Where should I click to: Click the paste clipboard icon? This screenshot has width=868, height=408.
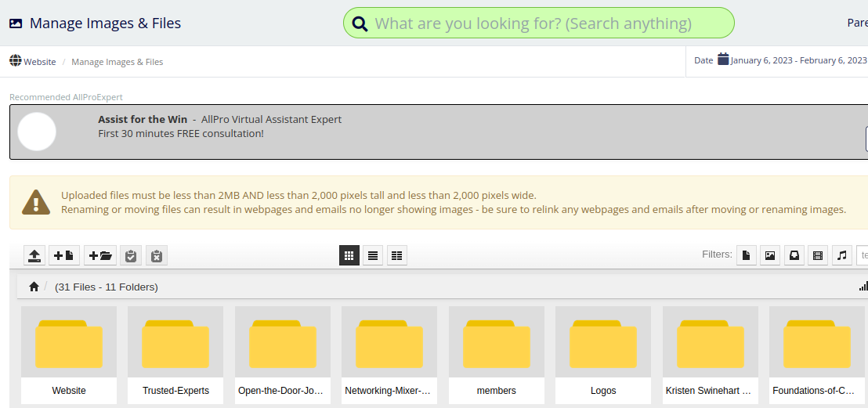tap(131, 255)
